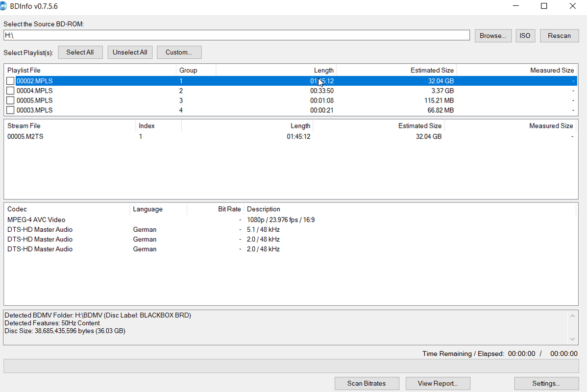Viewport: 587px width, 392px height.
Task: Select the 00002.MPLS playlist row
Action: [x=291, y=81]
